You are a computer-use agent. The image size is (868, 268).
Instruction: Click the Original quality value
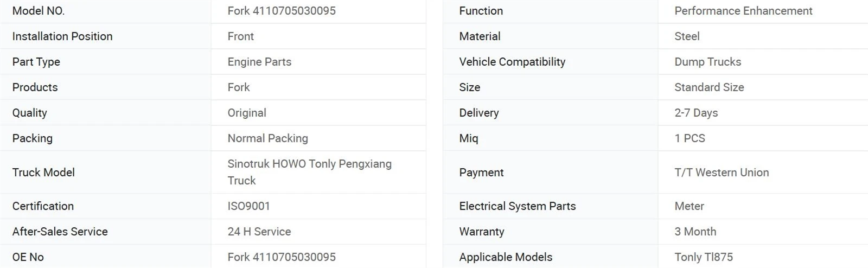(x=247, y=113)
